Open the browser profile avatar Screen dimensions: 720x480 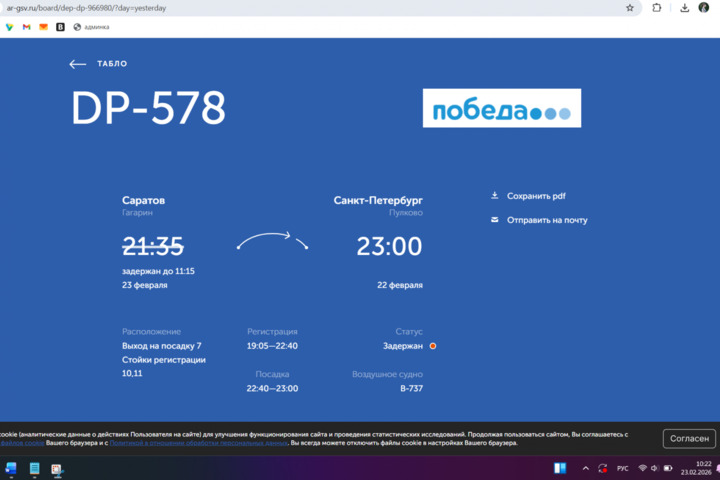coord(703,7)
